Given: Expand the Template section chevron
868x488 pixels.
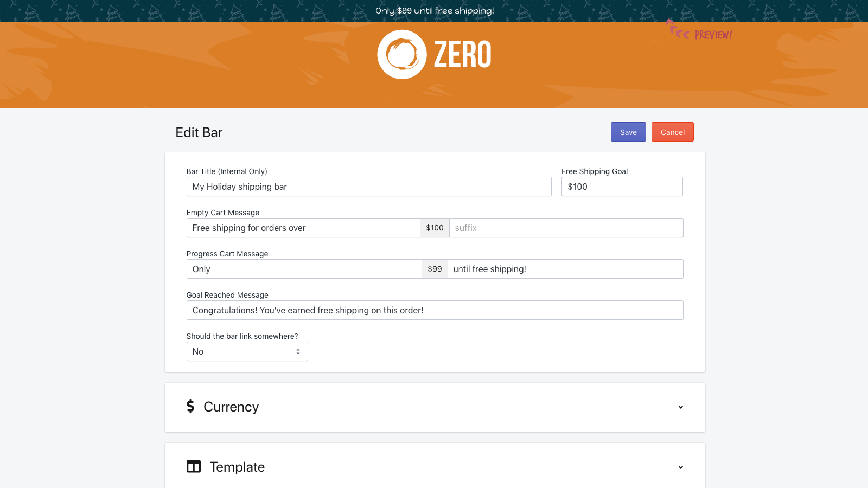Looking at the screenshot, I should (x=680, y=467).
